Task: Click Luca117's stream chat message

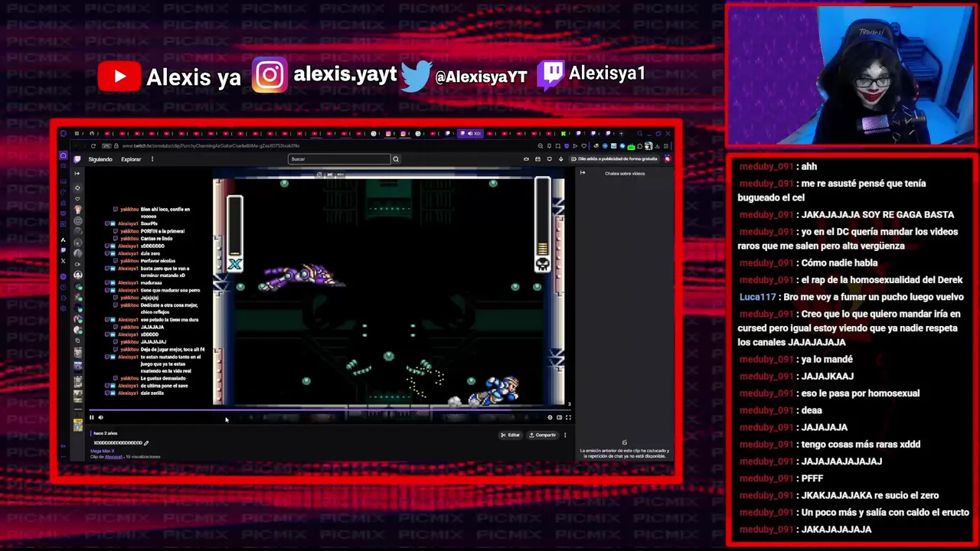Action: click(x=851, y=297)
